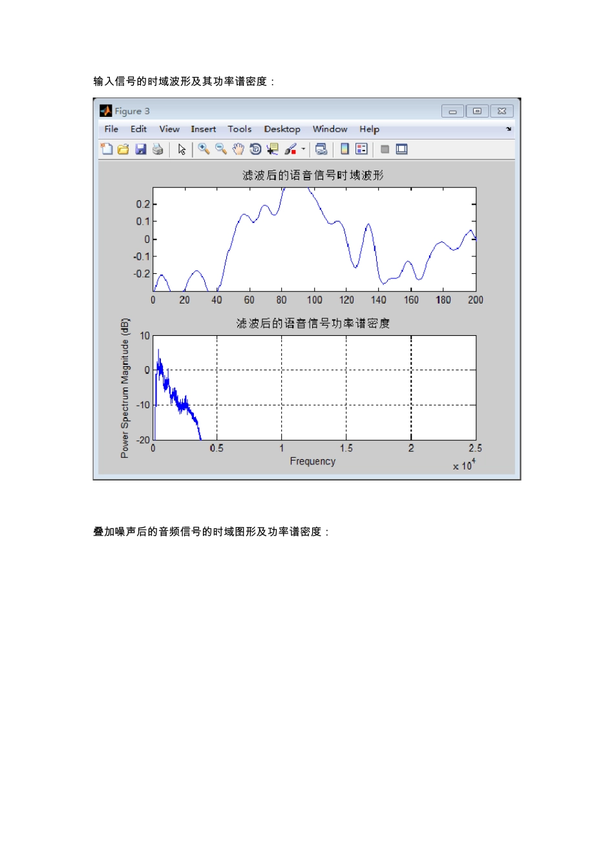Click the dock figure arrow in menu bar

pyautogui.click(x=509, y=129)
